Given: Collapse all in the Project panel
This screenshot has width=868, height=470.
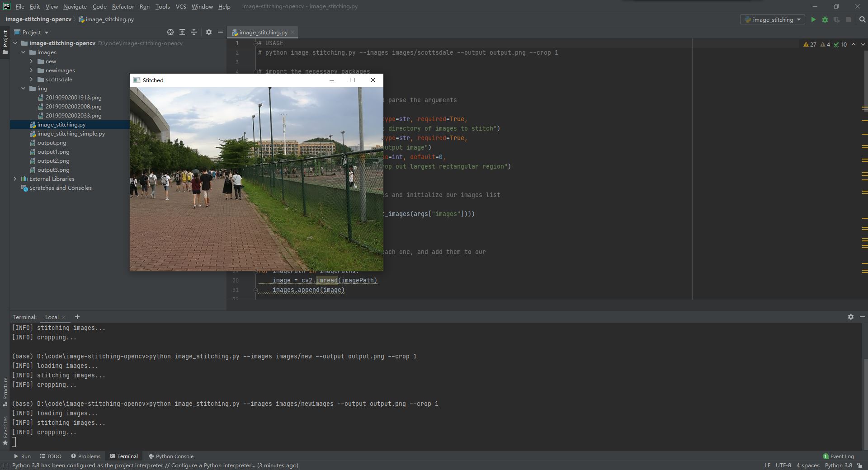Looking at the screenshot, I should coord(194,32).
